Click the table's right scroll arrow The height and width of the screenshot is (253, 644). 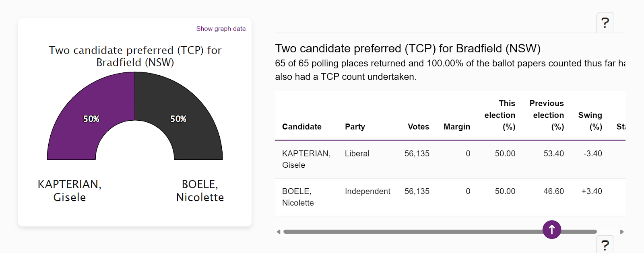click(x=622, y=232)
